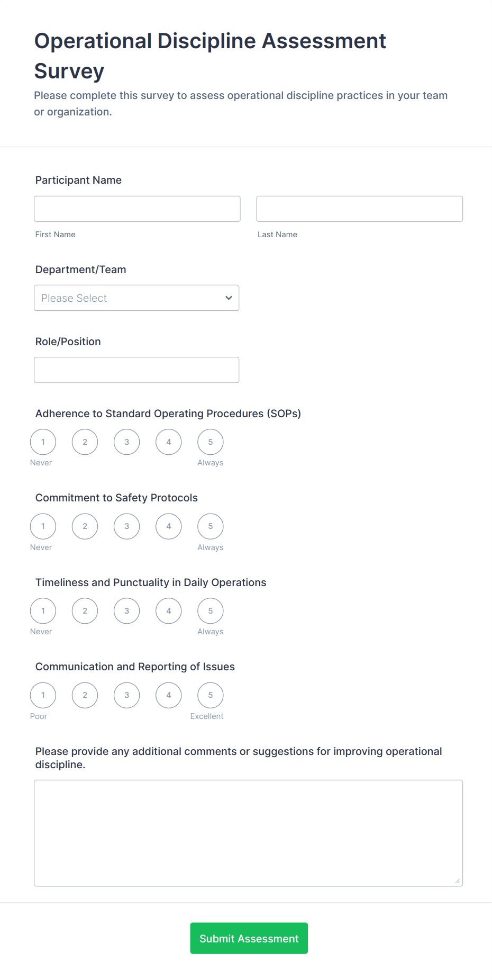The height and width of the screenshot is (980, 492).
Task: Select rating 3 for SOP adherence
Action: click(x=126, y=442)
